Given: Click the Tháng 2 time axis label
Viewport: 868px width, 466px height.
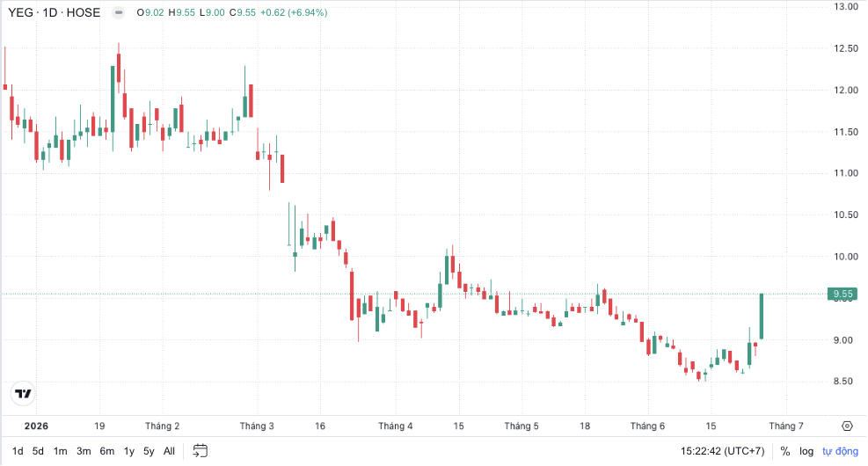Looking at the screenshot, I should click(162, 426).
